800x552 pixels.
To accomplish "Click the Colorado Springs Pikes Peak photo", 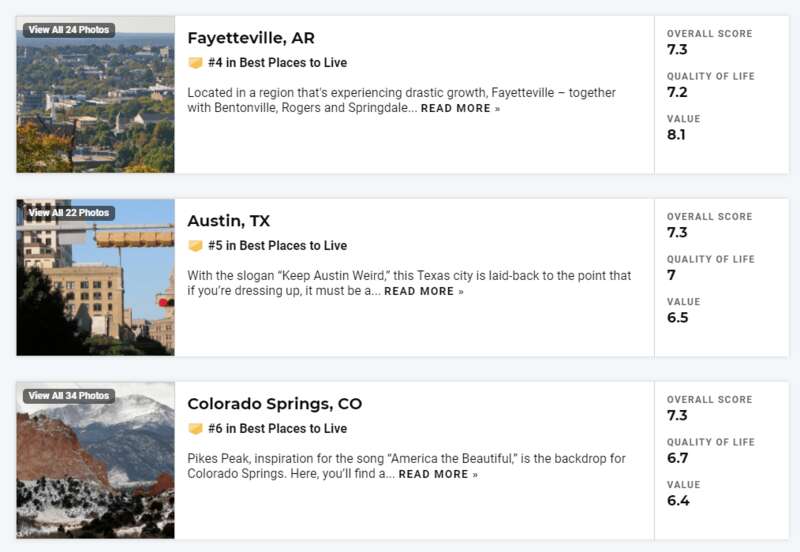I will pyautogui.click(x=95, y=468).
